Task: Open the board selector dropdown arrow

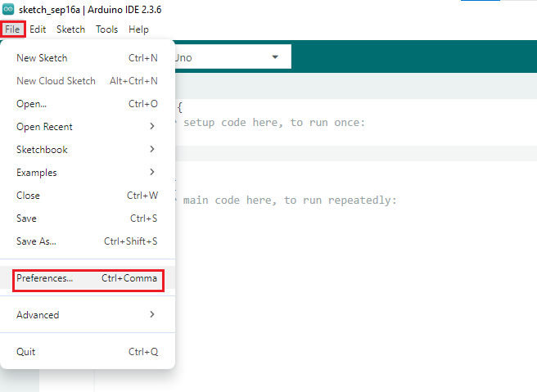Action: [x=275, y=57]
